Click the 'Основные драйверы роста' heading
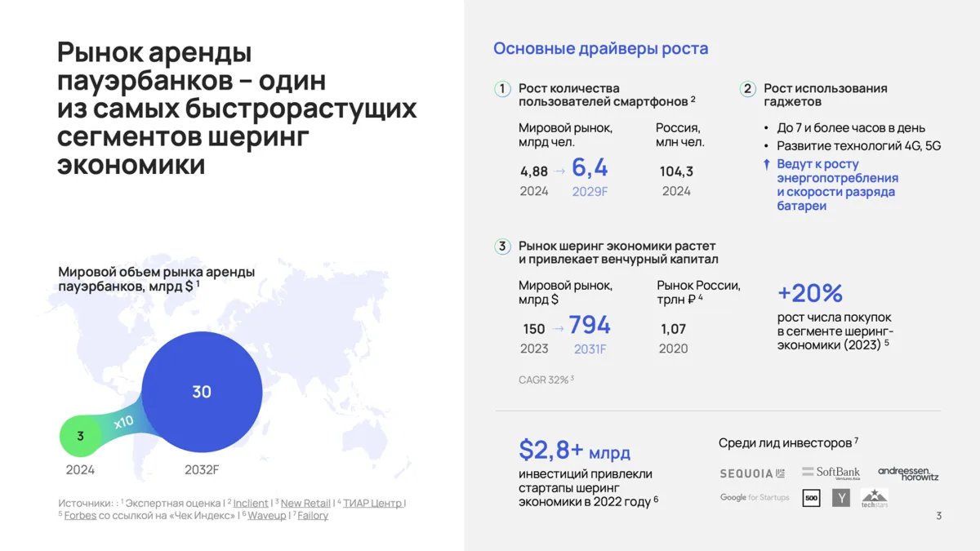The image size is (980, 551). 600,48
